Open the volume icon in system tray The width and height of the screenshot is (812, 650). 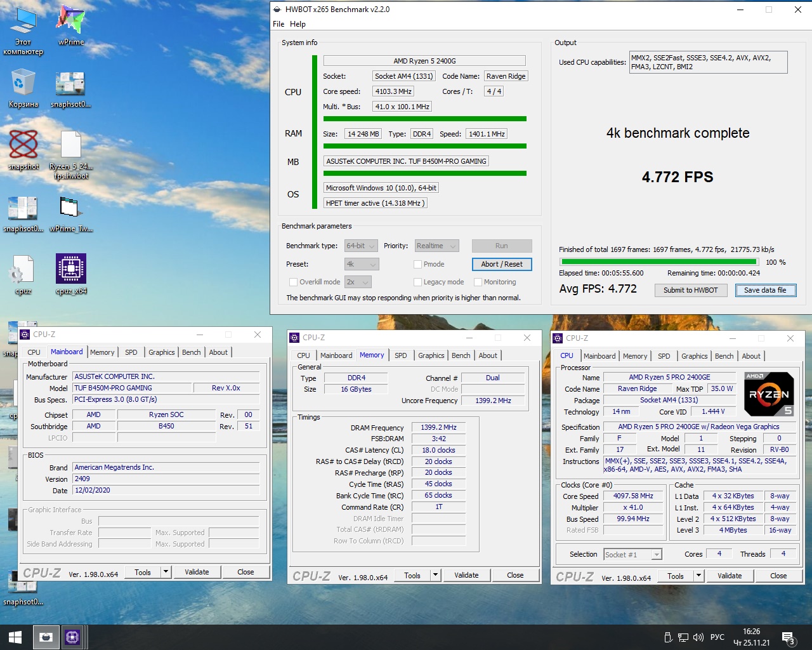coord(698,637)
